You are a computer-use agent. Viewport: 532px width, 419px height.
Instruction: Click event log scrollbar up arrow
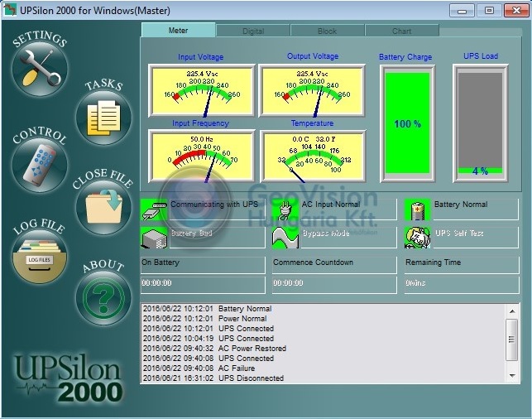[x=512, y=311]
